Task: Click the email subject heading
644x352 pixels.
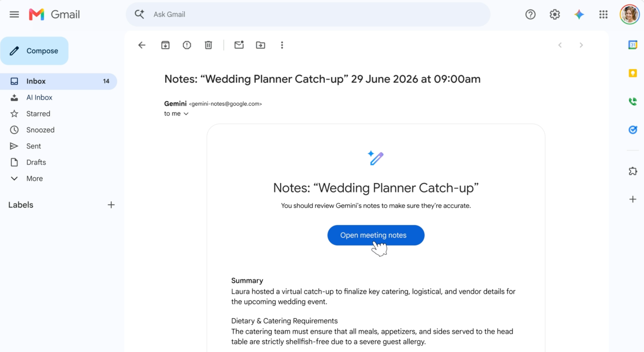Action: tap(322, 79)
